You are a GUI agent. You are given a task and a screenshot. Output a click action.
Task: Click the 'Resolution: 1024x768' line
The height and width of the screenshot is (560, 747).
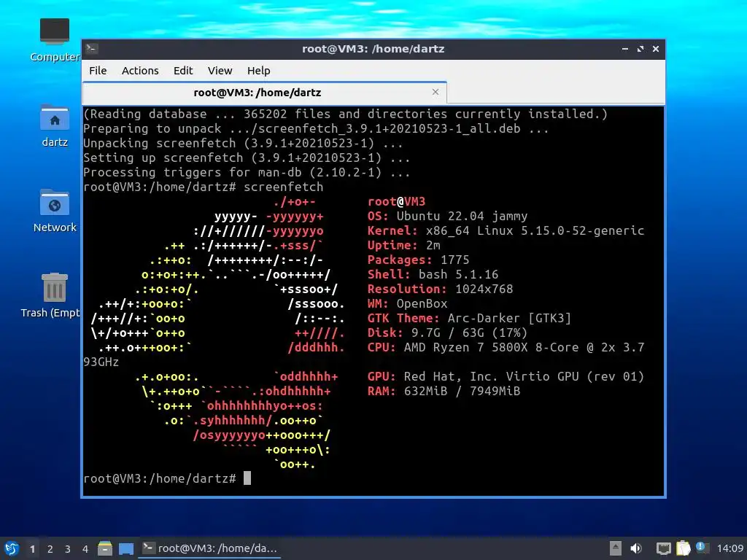pos(440,289)
